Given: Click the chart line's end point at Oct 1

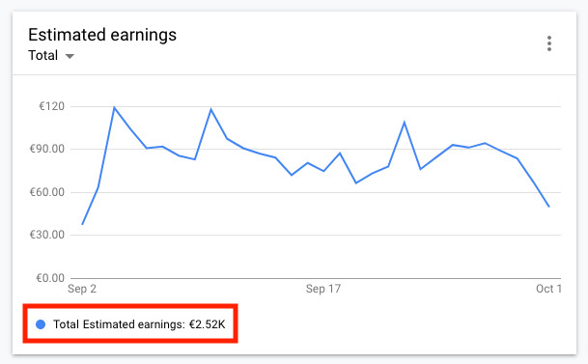Looking at the screenshot, I should coord(549,207).
